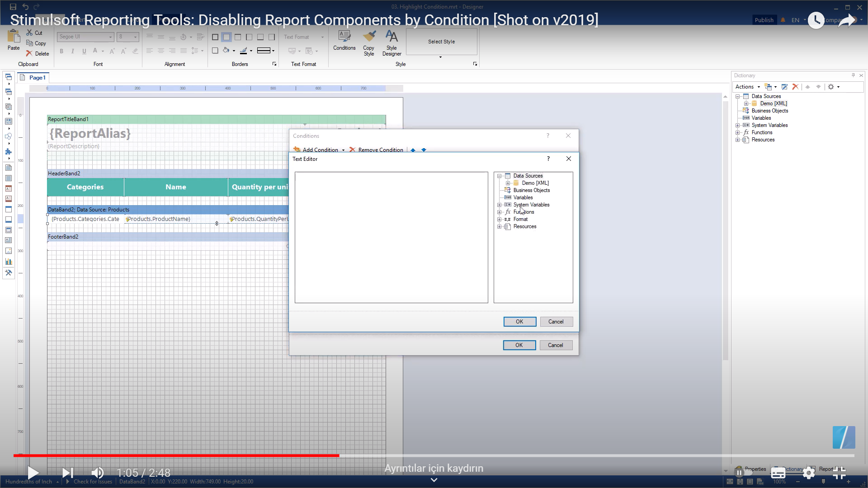Click the Add Condition icon button
The height and width of the screenshot is (488, 868).
coord(297,150)
